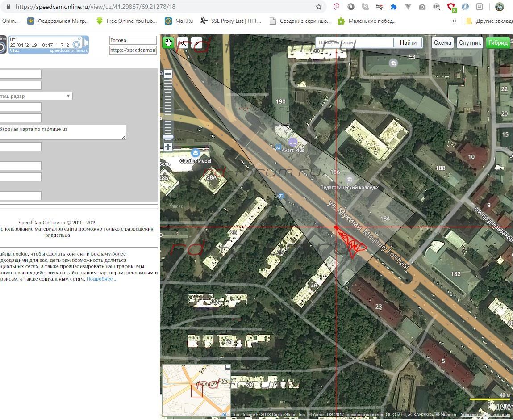
Task: Activate the magnifier zoom-select tool
Action: (182, 42)
